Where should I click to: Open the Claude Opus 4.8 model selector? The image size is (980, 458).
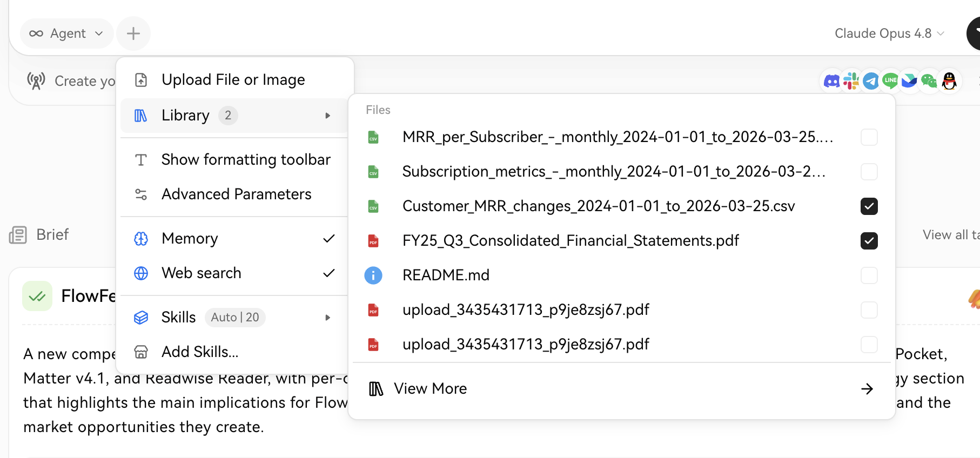click(889, 33)
